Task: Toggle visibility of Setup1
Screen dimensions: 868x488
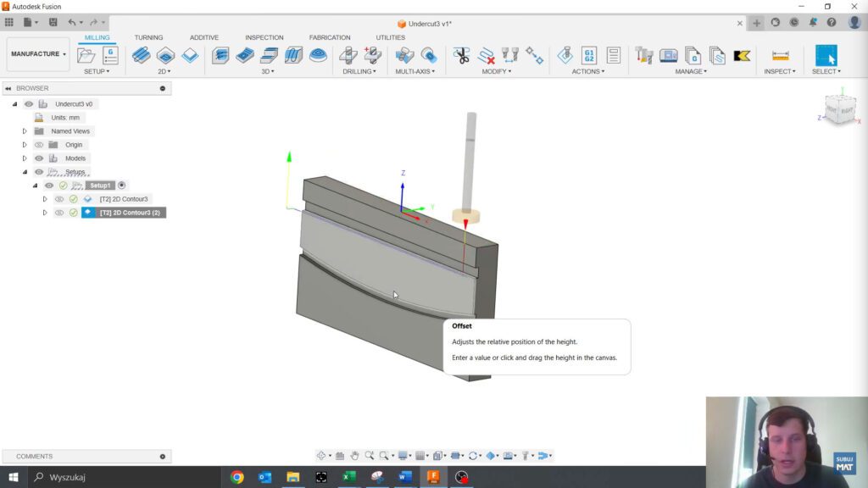Action: point(48,186)
